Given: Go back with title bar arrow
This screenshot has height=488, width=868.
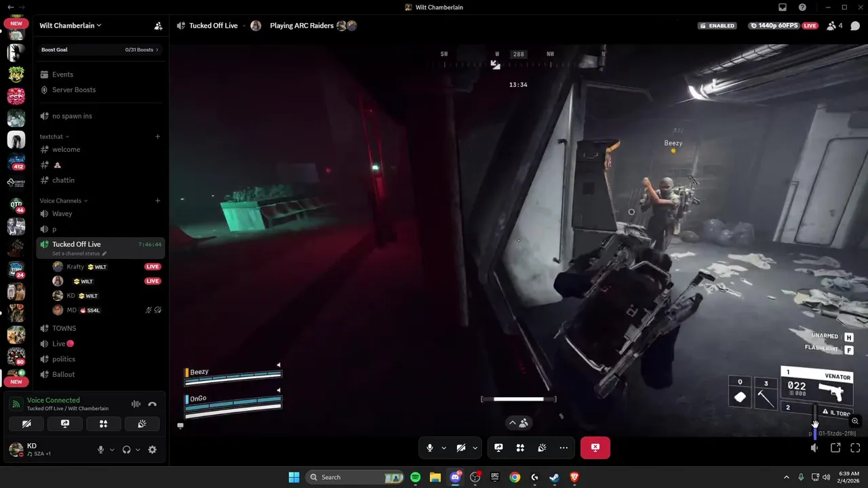Looking at the screenshot, I should pyautogui.click(x=10, y=7).
